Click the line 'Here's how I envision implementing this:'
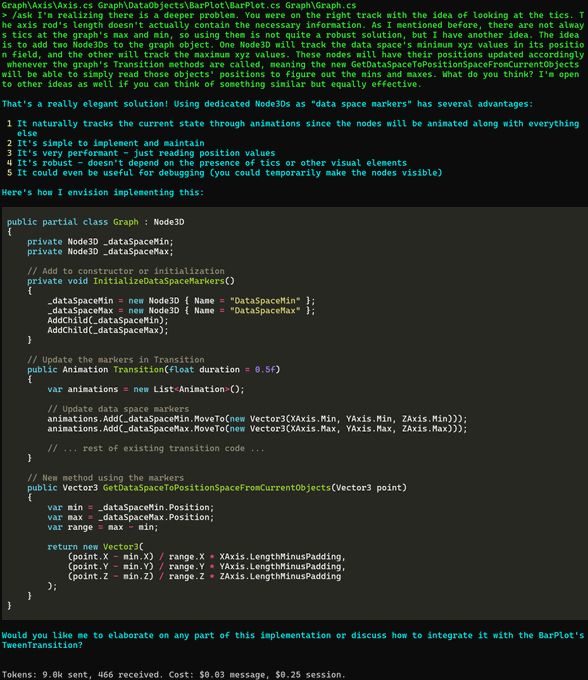Image resolution: width=588 pixels, height=680 pixels. (x=103, y=193)
